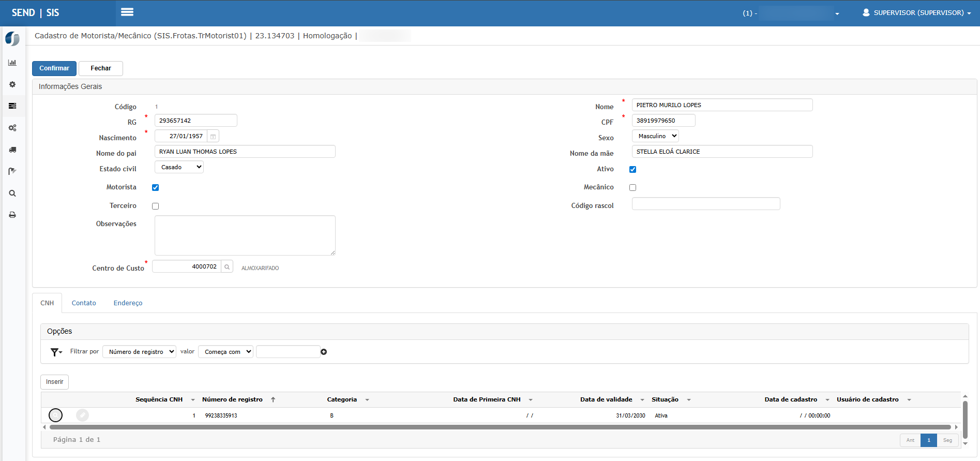Click the Confirmar button

54,68
